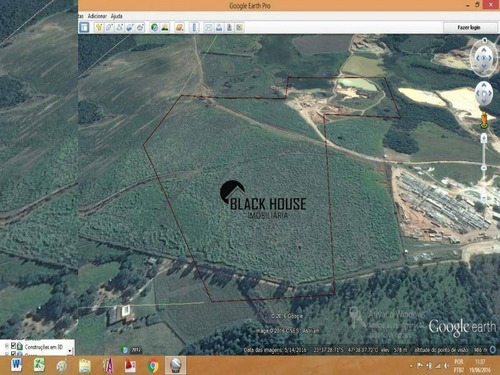Click the Save Image toolbar icon
Image resolution: width=500 pixels, height=375 pixels.
point(229,27)
